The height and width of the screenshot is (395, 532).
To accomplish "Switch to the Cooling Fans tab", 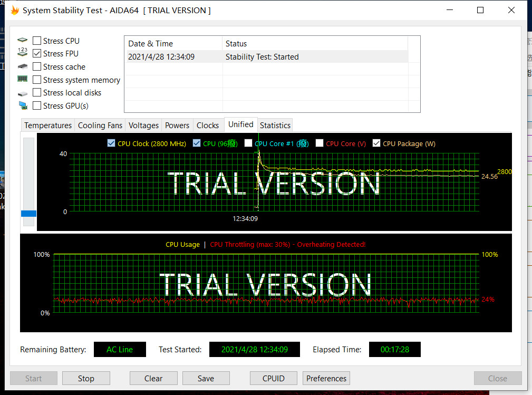I will point(100,125).
